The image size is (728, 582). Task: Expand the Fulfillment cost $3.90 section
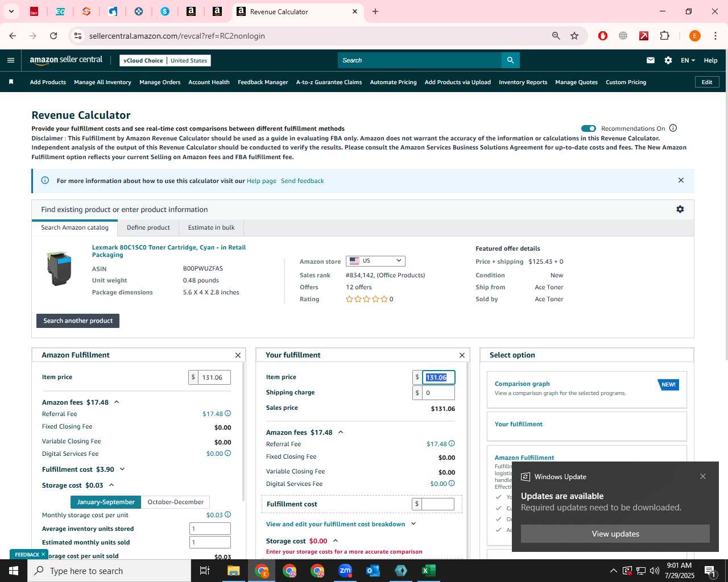122,469
